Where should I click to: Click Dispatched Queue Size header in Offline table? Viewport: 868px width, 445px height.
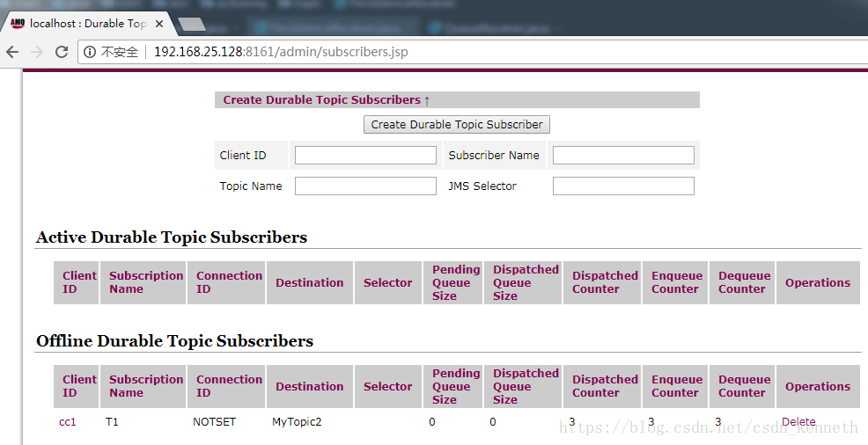523,386
